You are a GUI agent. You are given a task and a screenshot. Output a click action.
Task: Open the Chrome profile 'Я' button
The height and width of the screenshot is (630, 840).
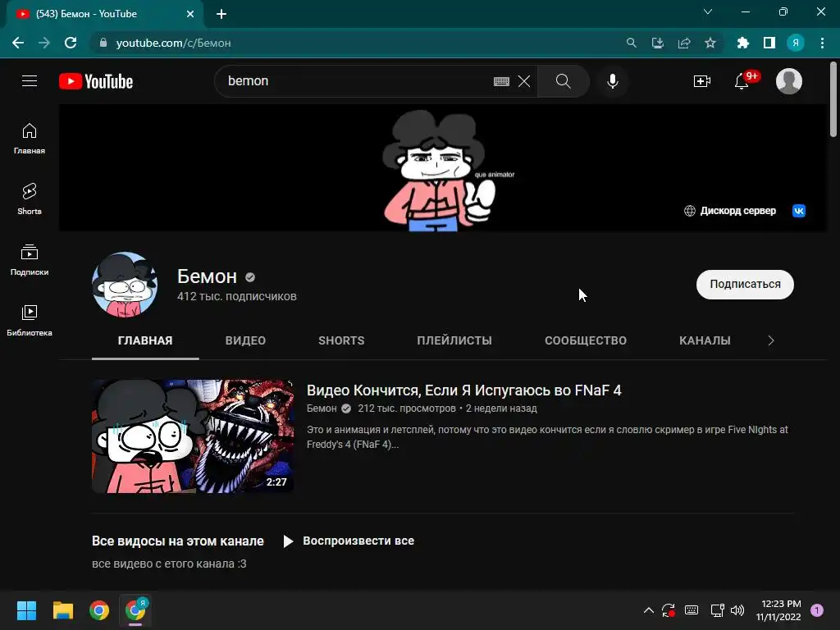pyautogui.click(x=796, y=43)
